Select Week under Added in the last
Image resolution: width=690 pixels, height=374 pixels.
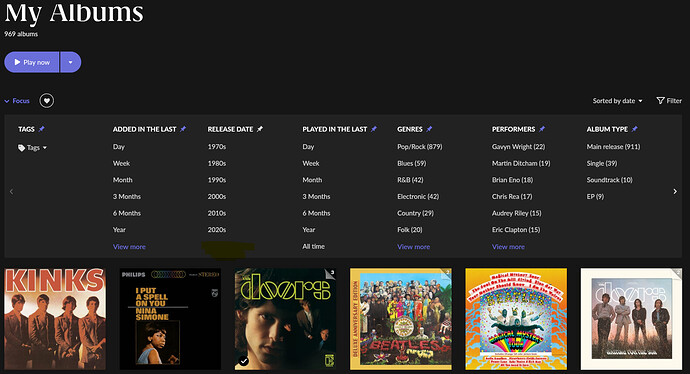(x=121, y=163)
